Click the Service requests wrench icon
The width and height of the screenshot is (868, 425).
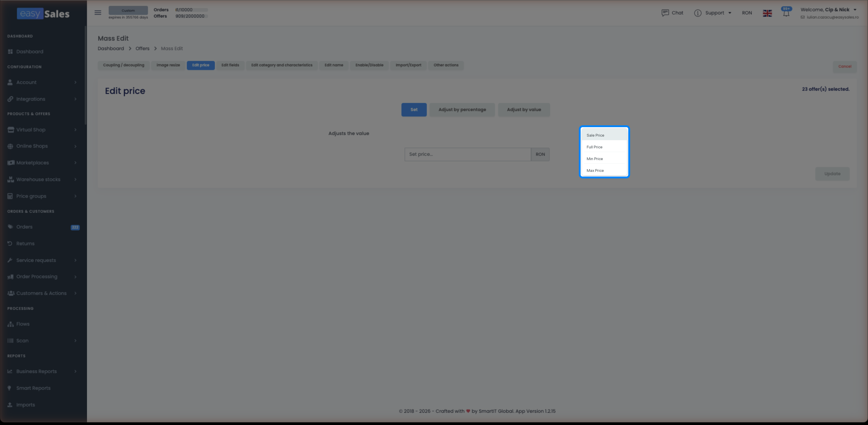[10, 260]
